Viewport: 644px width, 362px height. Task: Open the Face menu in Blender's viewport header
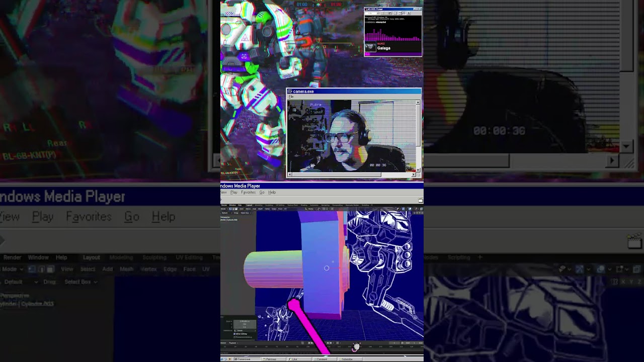[x=280, y=209]
